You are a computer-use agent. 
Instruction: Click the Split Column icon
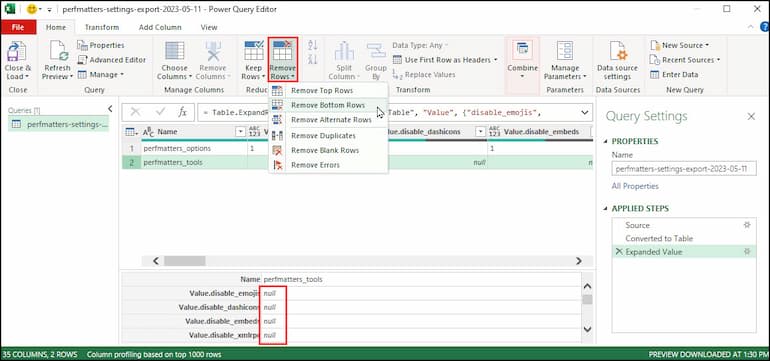tap(344, 52)
